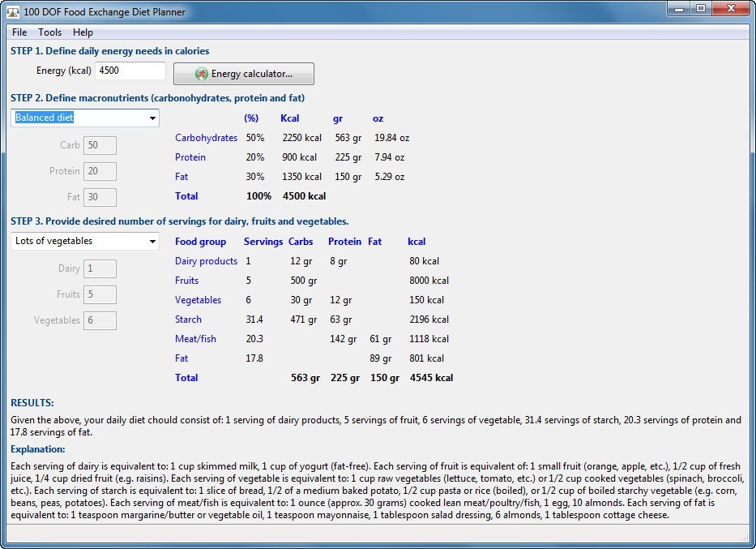Screen dimensions: 756x549
Task: Click the runner icon on Energy calculator button
Action: 202,74
